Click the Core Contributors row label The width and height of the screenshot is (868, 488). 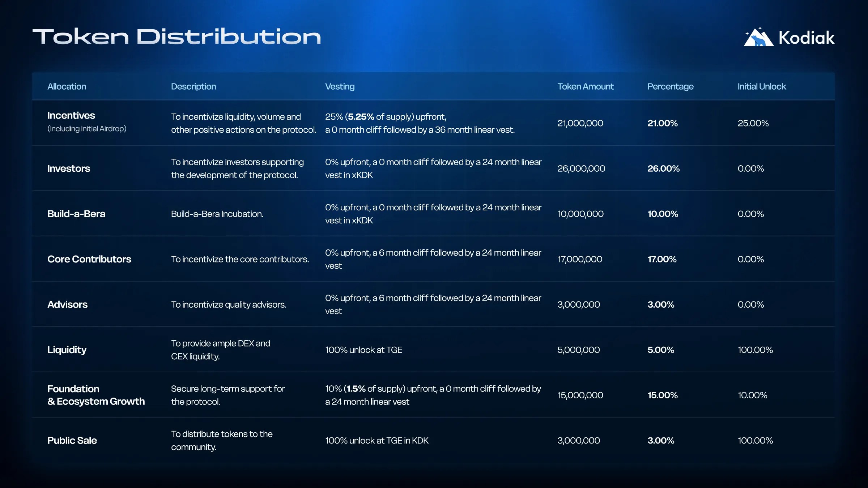[89, 259]
